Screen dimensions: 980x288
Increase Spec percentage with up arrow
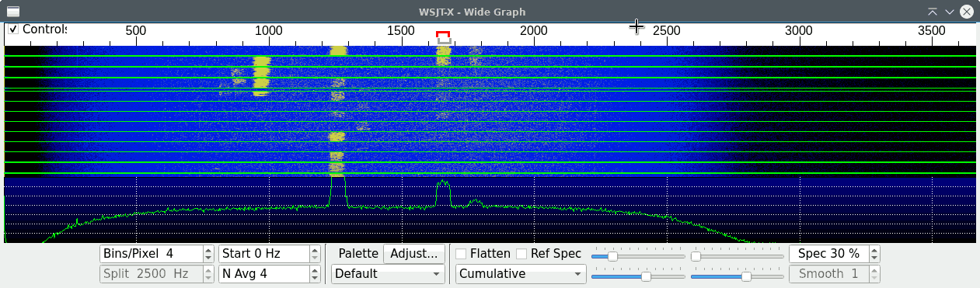(874, 250)
